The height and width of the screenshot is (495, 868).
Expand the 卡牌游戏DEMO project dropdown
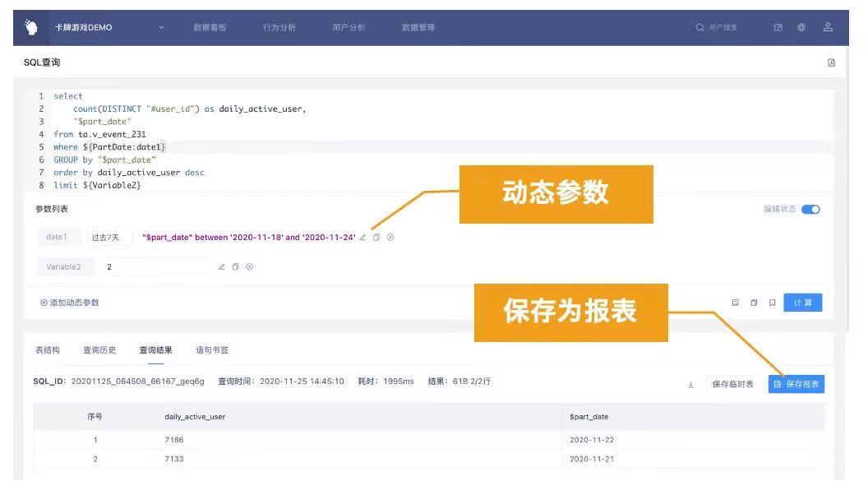[x=161, y=27]
